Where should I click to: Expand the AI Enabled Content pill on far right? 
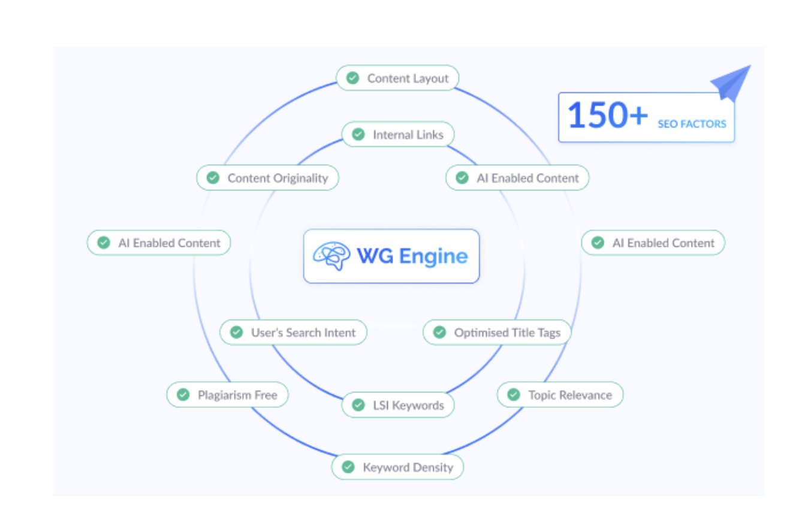click(652, 243)
